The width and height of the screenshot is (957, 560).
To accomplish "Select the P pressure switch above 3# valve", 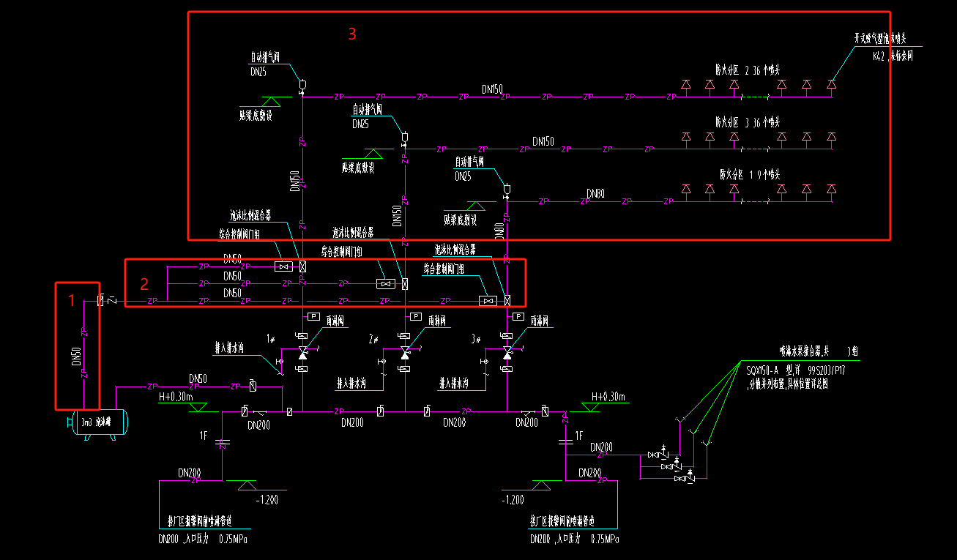I will click(518, 316).
